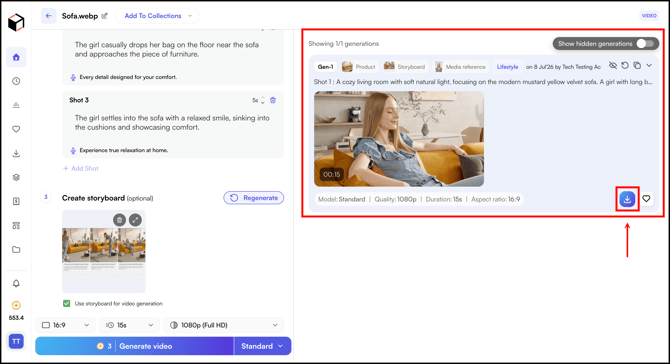
Task: Play the 00:15 generated video thumbnail
Action: [399, 139]
